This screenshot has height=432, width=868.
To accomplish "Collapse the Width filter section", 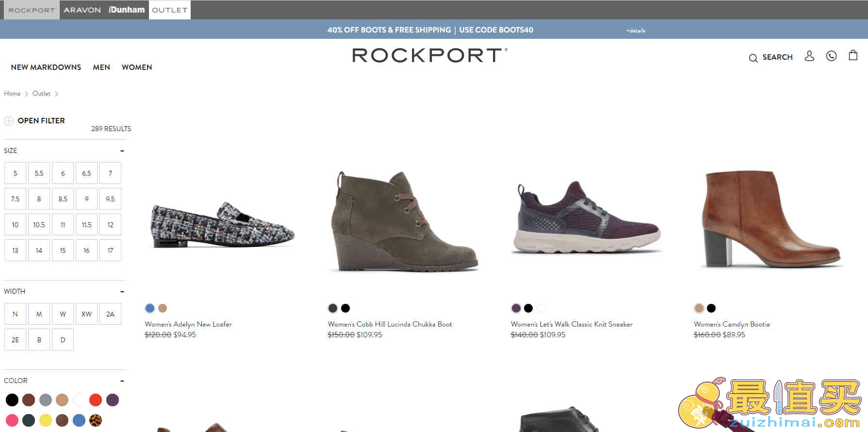I will click(122, 292).
